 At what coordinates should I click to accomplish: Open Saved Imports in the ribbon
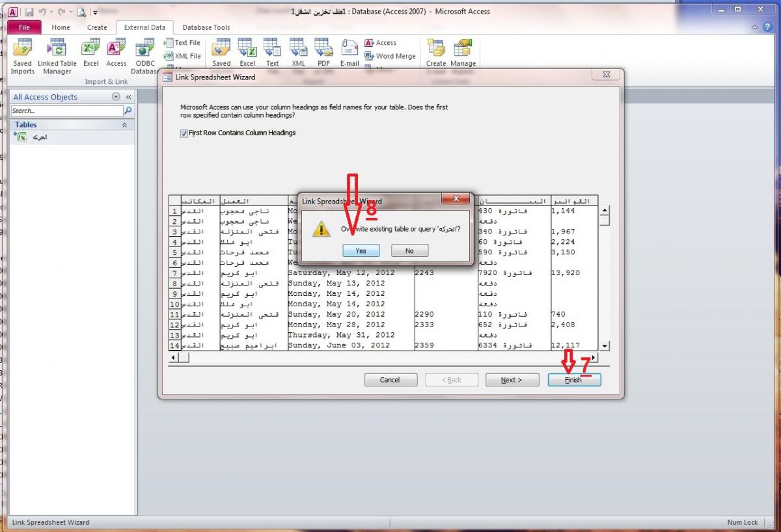click(22, 56)
